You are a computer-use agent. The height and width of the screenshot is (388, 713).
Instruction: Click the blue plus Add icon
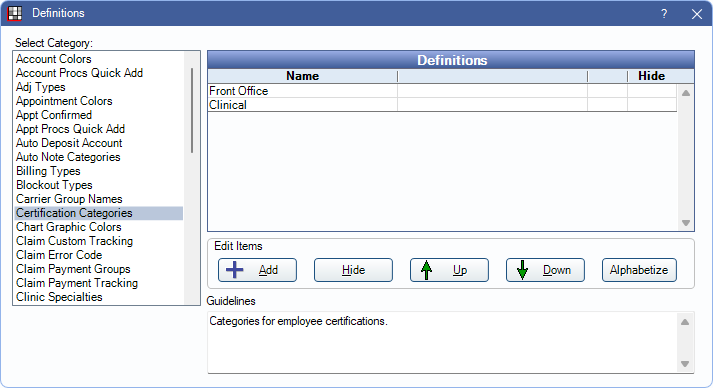[x=235, y=270]
